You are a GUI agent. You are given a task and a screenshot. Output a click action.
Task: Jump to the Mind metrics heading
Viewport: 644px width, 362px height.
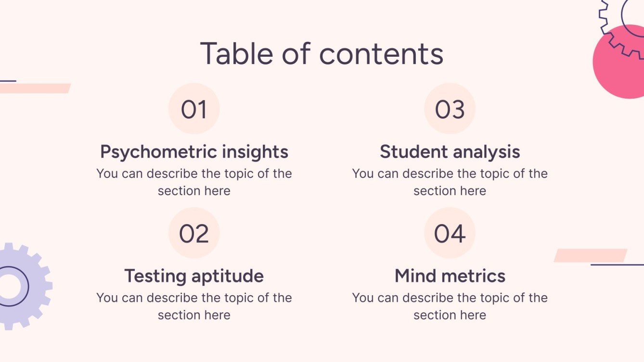click(450, 276)
